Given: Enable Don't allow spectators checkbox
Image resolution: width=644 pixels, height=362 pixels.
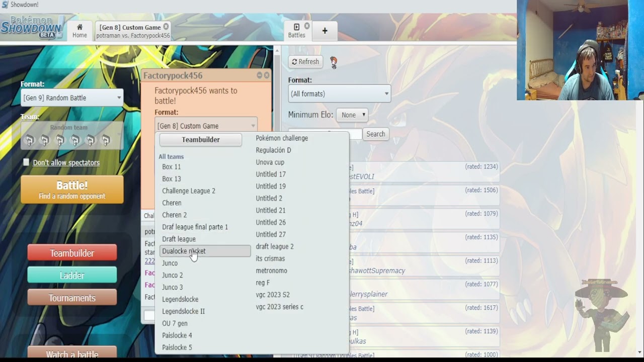Looking at the screenshot, I should coord(26,162).
